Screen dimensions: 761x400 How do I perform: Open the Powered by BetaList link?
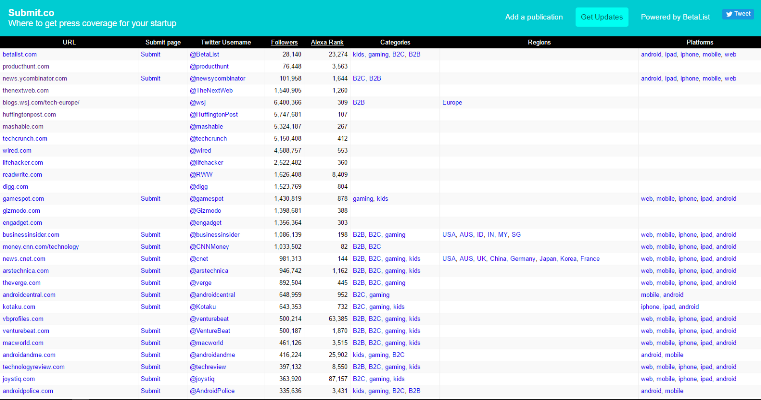tap(675, 17)
